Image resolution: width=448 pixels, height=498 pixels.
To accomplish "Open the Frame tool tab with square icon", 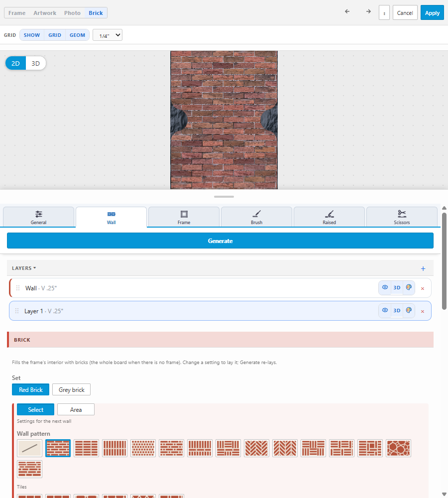I will click(184, 217).
